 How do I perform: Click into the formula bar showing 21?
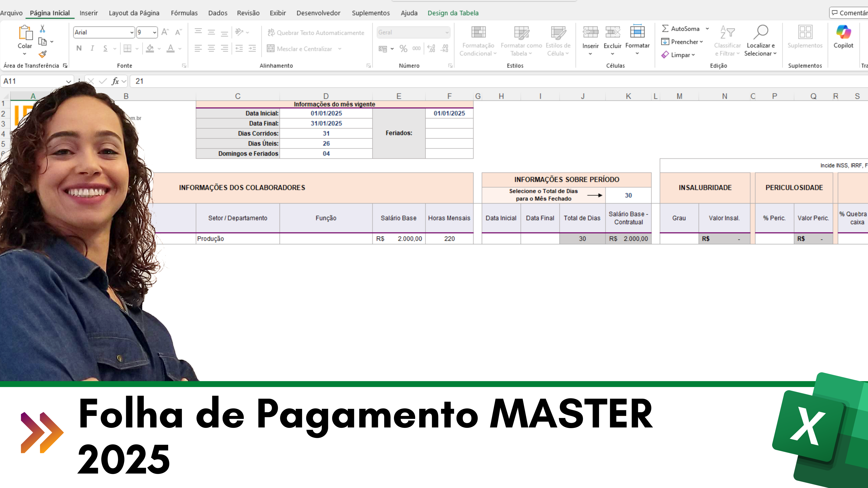point(499,81)
